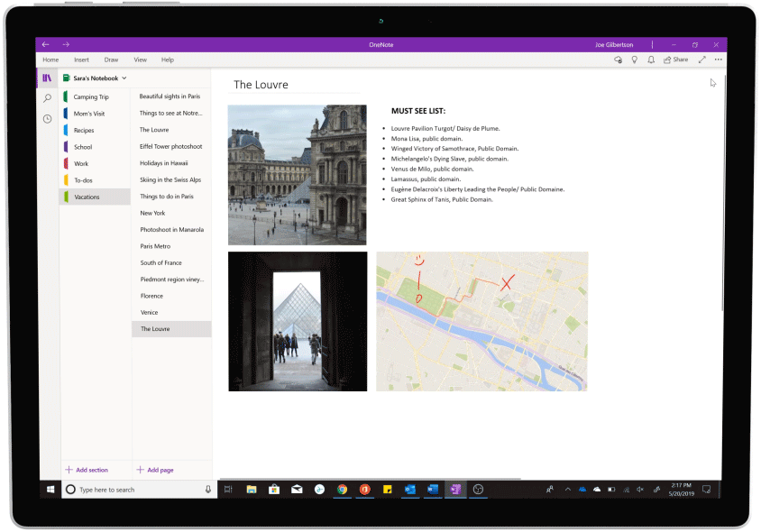
Task: Show hidden icons in the system tray
Action: click(567, 490)
